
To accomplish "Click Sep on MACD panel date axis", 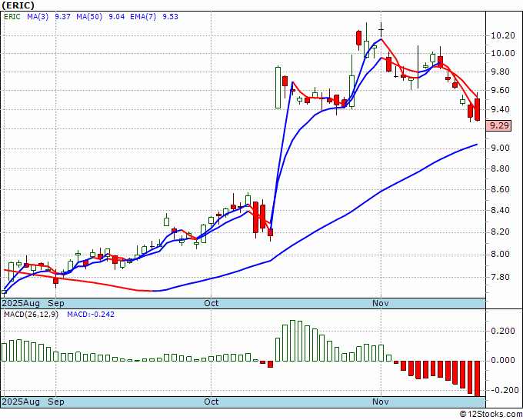I will pyautogui.click(x=56, y=402).
